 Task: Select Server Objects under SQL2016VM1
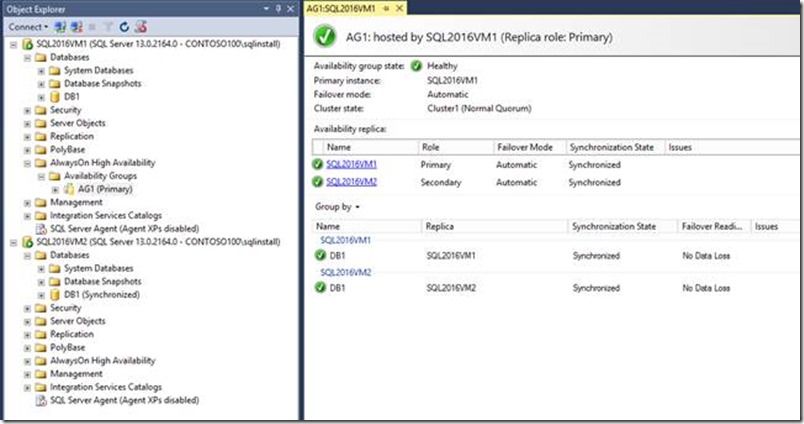(x=77, y=123)
